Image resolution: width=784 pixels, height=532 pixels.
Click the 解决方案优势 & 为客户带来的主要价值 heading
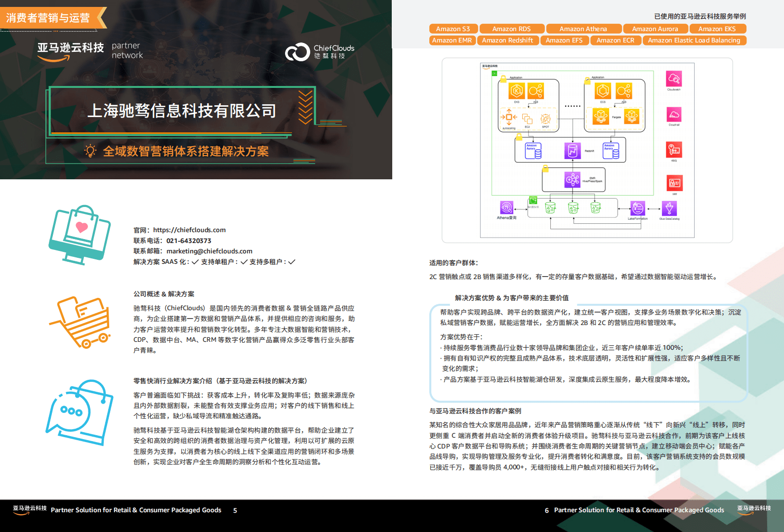511,298
